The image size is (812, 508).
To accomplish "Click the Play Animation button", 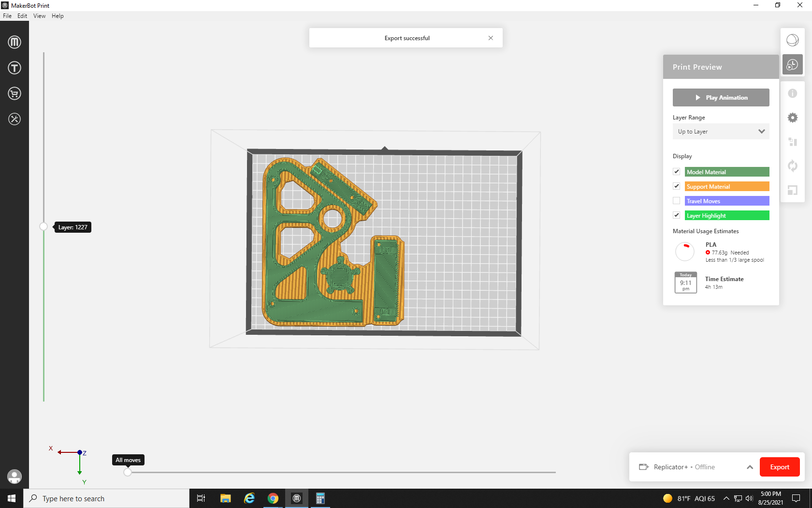I will pyautogui.click(x=721, y=97).
